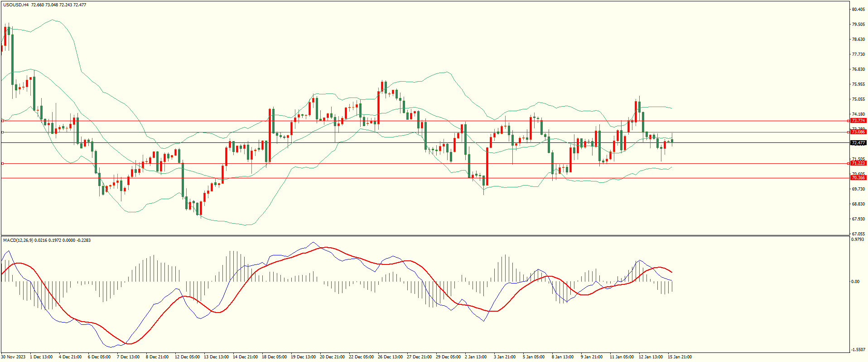Click the 67.055 value on price scale
Image resolution: width=868 pixels, height=362 pixels.
858,234
